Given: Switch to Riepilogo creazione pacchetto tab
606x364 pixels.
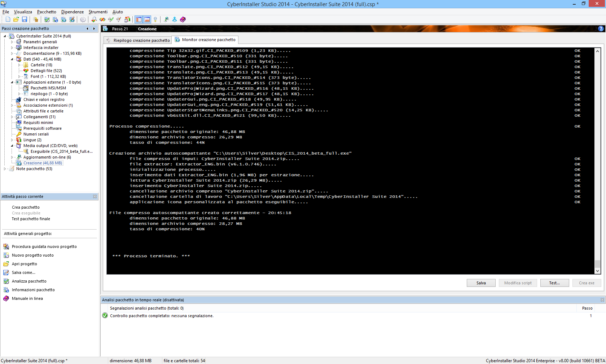Looking at the screenshot, I should pos(137,40).
